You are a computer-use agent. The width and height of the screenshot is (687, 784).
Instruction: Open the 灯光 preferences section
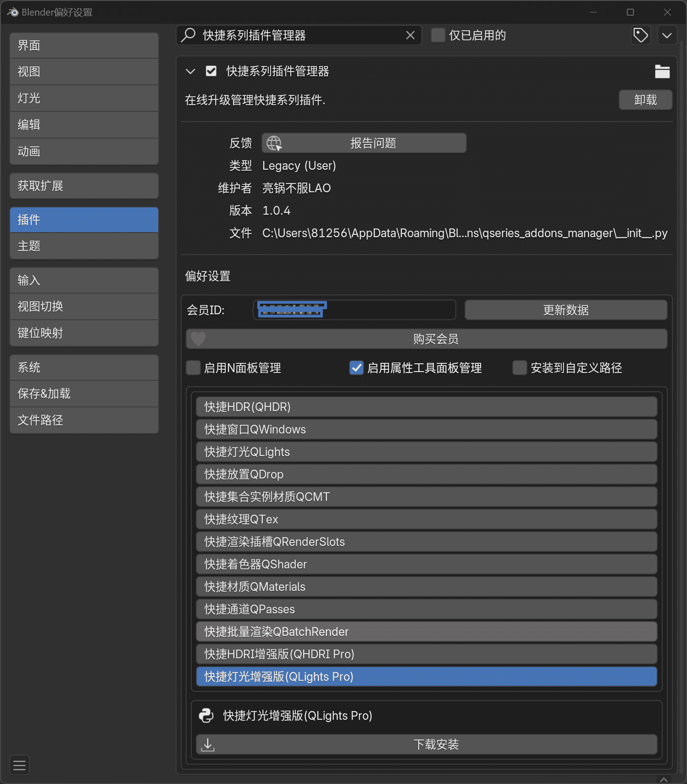pyautogui.click(x=84, y=98)
